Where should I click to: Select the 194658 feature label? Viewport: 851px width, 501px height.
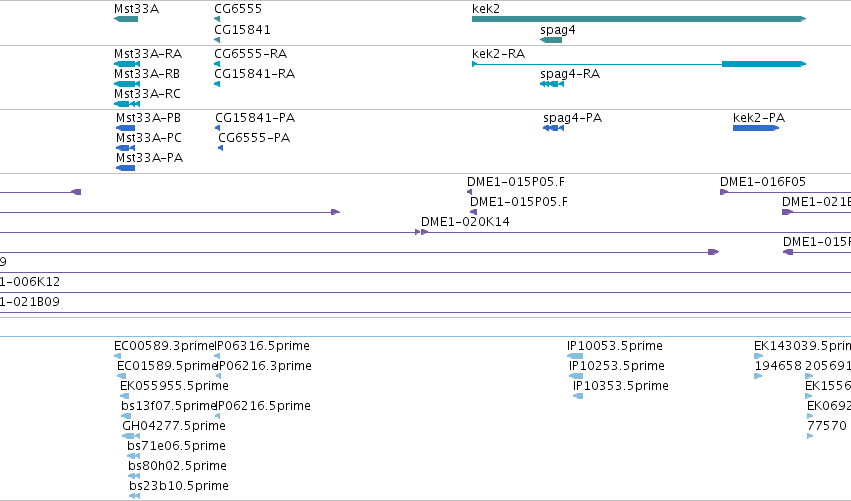(x=778, y=366)
